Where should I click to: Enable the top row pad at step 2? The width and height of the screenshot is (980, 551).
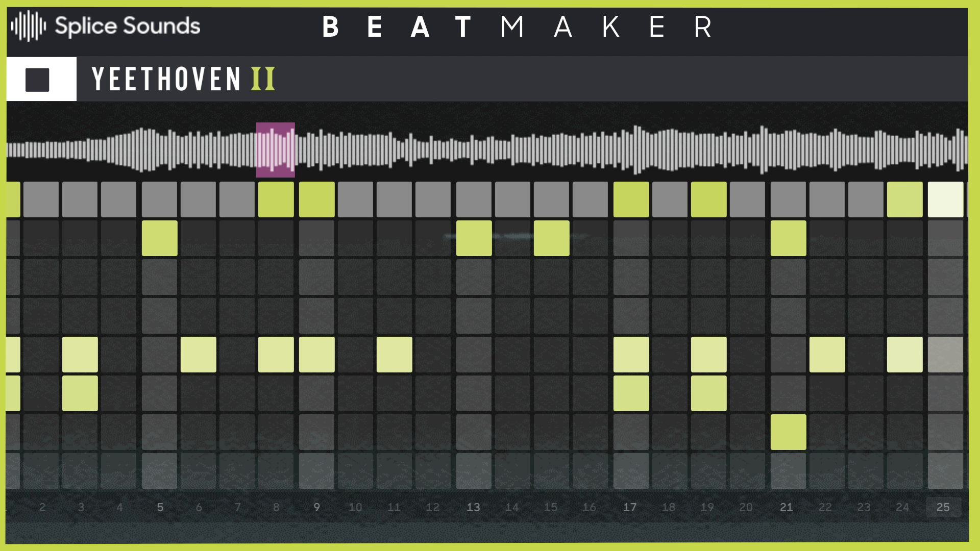[x=41, y=199]
